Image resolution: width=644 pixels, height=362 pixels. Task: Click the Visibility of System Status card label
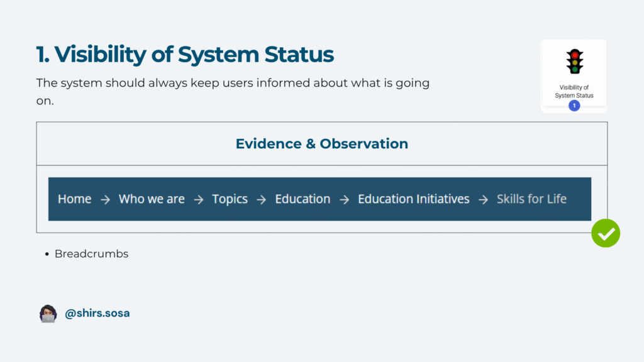pos(574,92)
